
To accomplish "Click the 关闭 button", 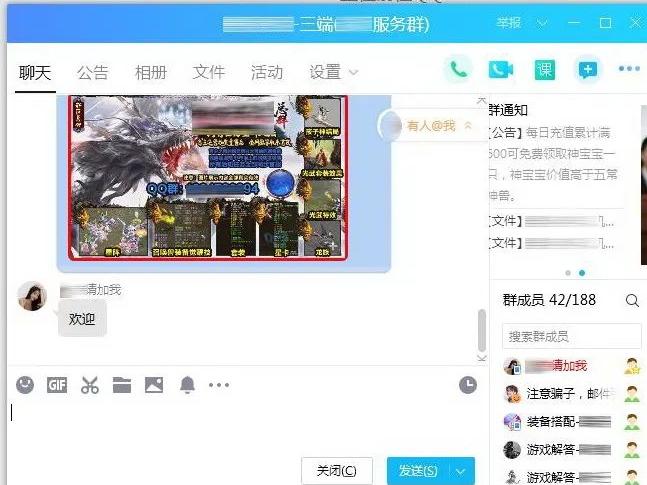I will click(x=336, y=471).
